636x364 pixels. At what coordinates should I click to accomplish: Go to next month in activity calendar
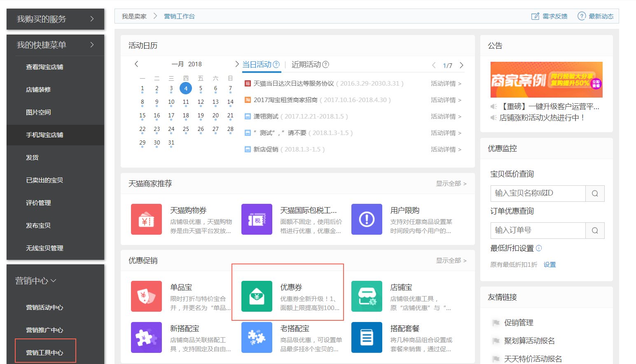pyautogui.click(x=236, y=64)
